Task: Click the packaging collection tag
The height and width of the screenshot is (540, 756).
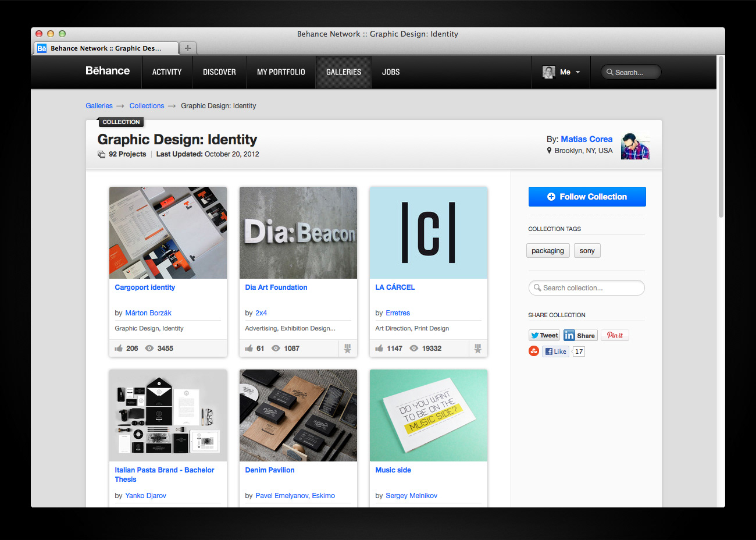Action: click(548, 251)
